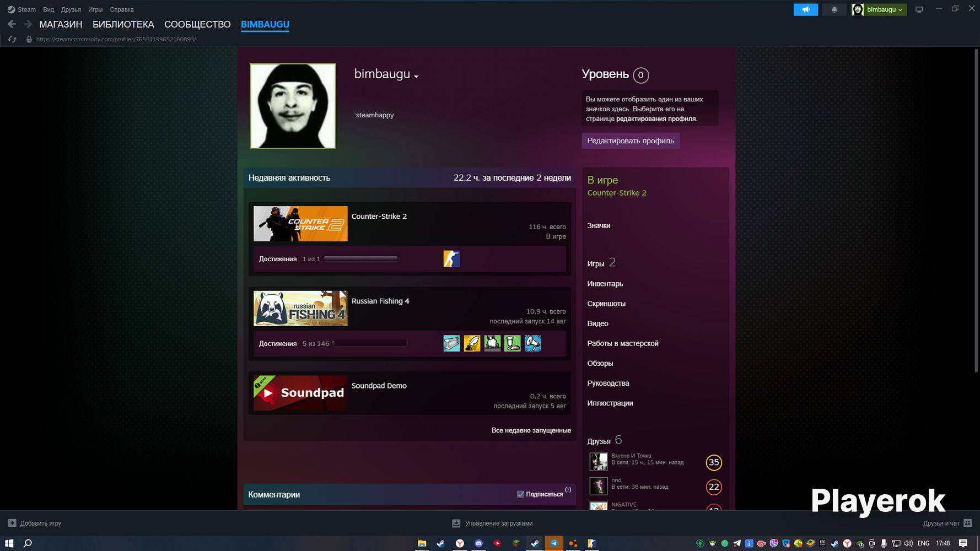
Task: Expand the bimbaugu profile name dropdown
Action: [x=416, y=77]
